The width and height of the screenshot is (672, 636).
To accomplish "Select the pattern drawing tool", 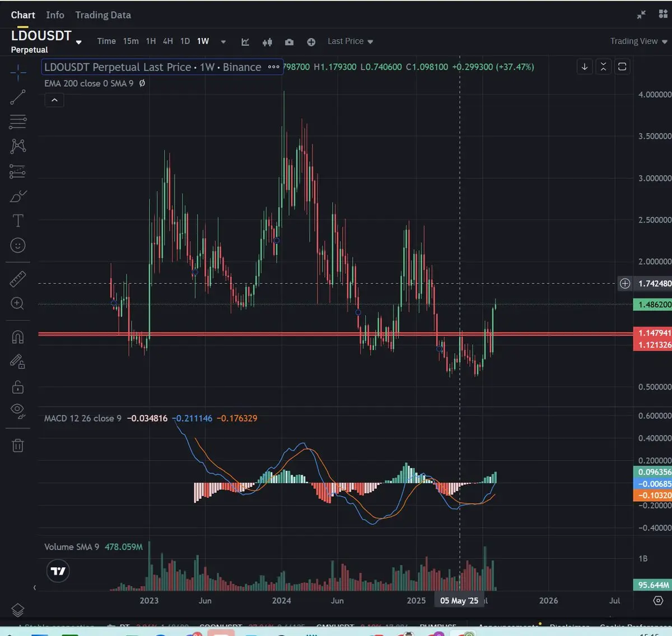I will click(18, 146).
